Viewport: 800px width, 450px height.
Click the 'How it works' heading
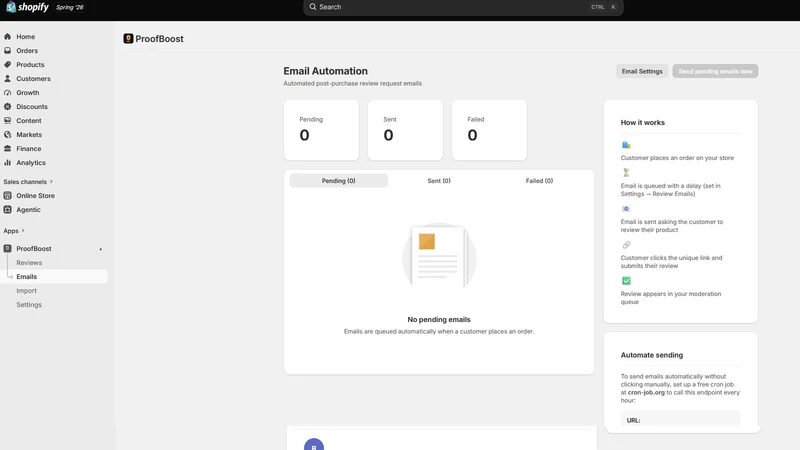click(x=642, y=122)
